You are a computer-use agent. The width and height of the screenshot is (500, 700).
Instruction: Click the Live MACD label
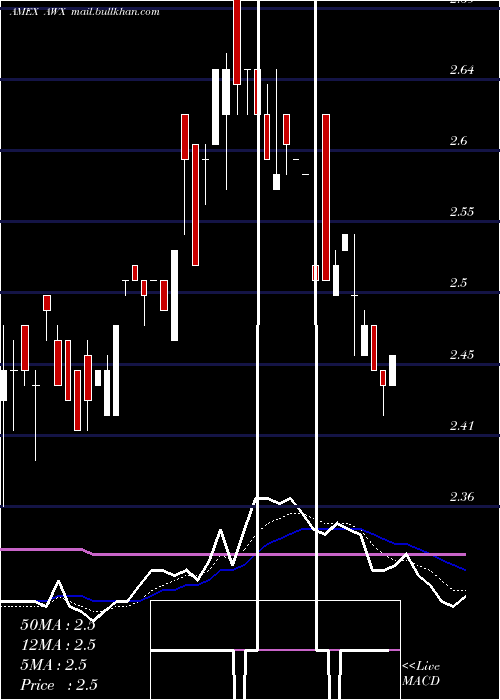click(421, 674)
